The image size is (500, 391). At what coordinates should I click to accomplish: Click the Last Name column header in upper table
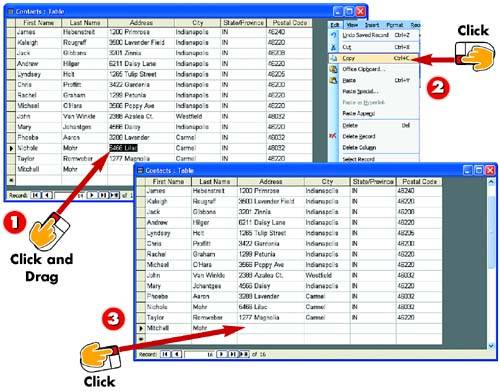[x=85, y=23]
